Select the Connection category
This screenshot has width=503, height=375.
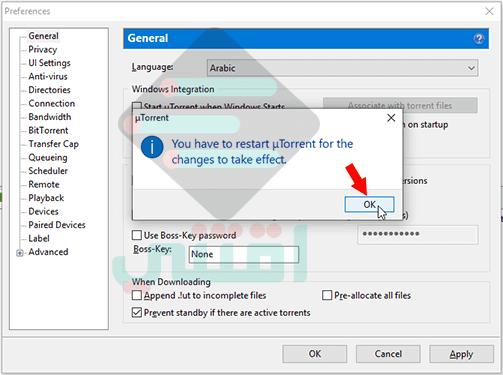coord(52,103)
